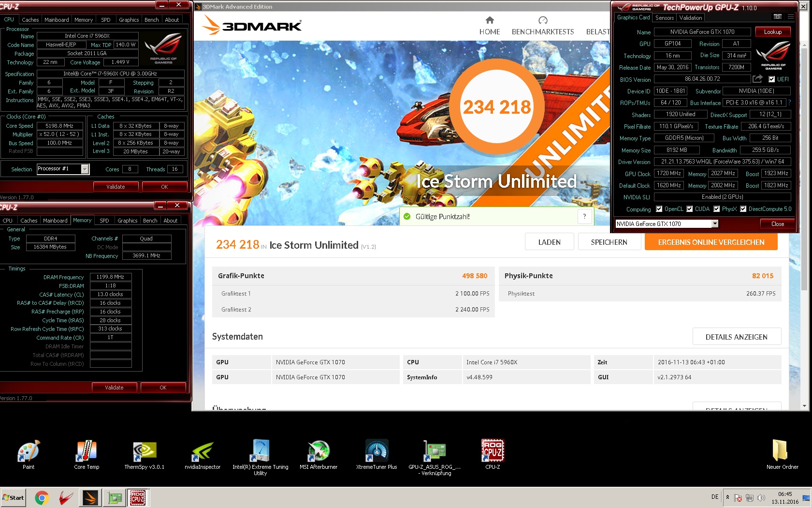Click the Physik-Punkte value 82 015
812x508 pixels.
[763, 276]
